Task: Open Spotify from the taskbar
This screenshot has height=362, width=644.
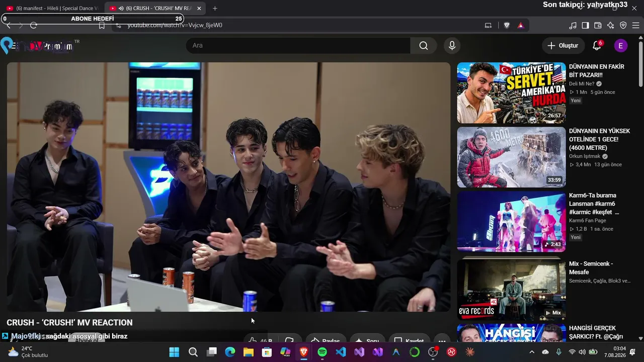Action: (x=323, y=352)
